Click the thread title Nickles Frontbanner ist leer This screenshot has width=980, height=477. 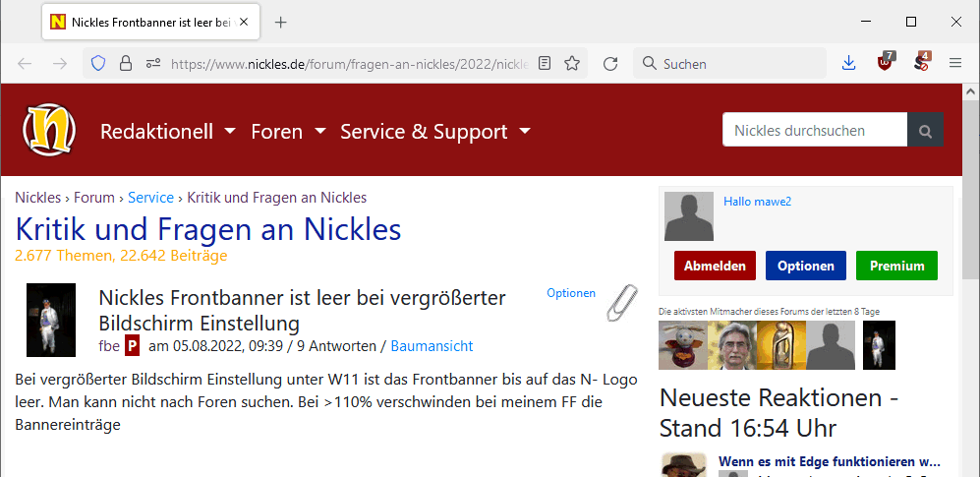302,310
